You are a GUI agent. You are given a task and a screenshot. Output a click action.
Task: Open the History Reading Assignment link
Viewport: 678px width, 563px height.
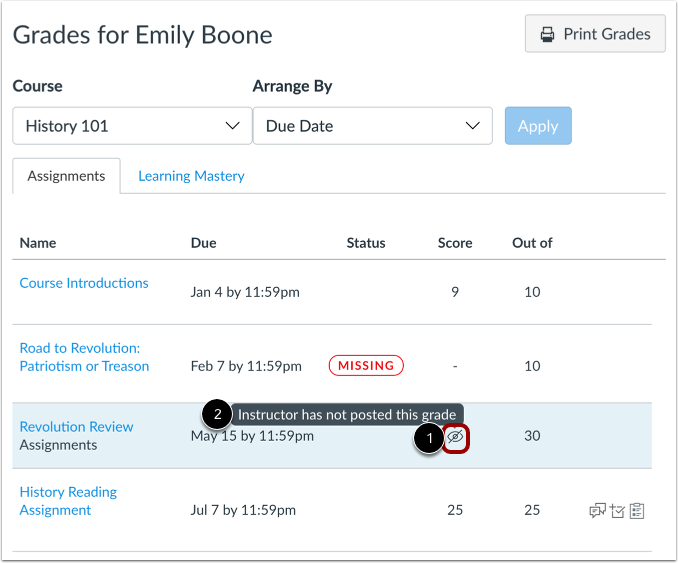(x=68, y=501)
